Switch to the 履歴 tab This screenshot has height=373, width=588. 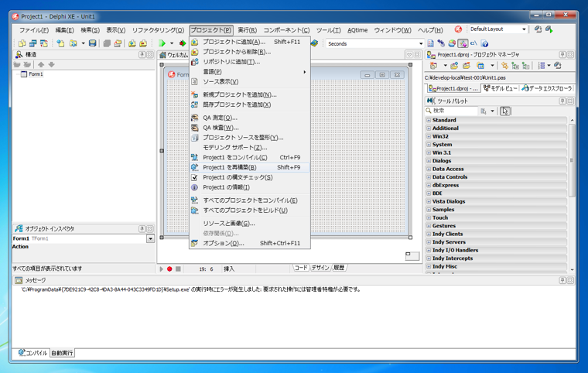pos(339,268)
